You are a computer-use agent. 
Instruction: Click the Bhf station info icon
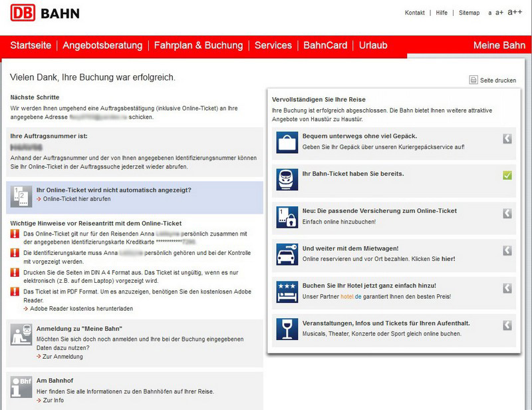[21, 387]
